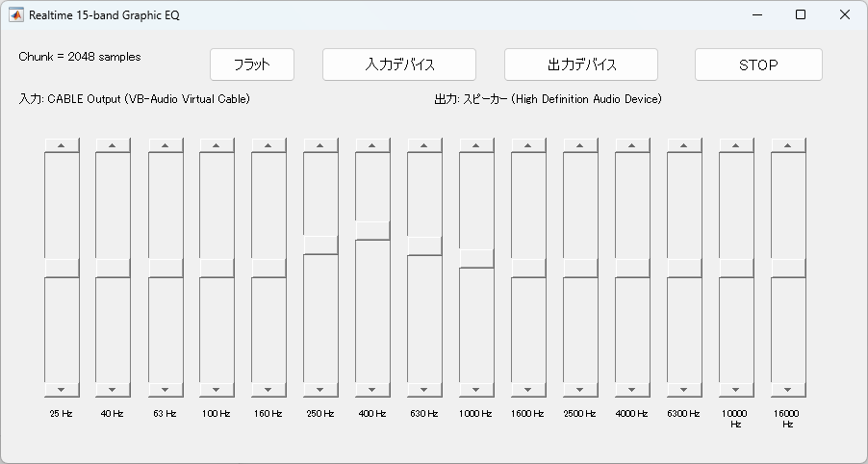Click the 10000 Hz slider up arrow

pyautogui.click(x=736, y=145)
